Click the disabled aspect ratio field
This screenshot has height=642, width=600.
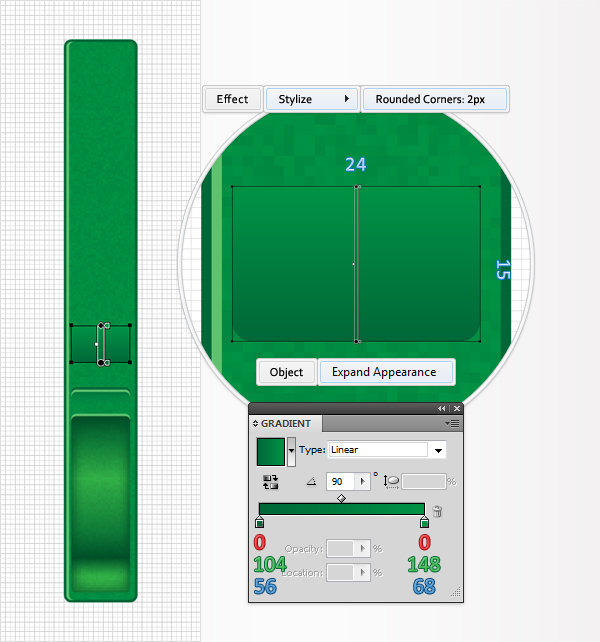pyautogui.click(x=423, y=482)
